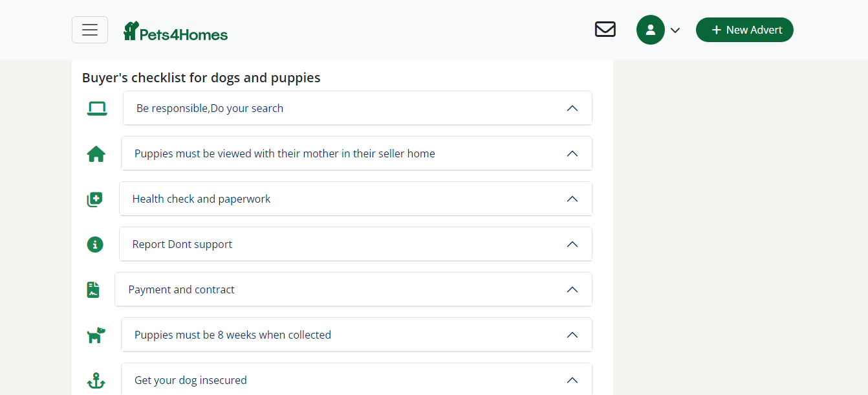The width and height of the screenshot is (868, 395).
Task: Click the contract document icon
Action: point(93,289)
